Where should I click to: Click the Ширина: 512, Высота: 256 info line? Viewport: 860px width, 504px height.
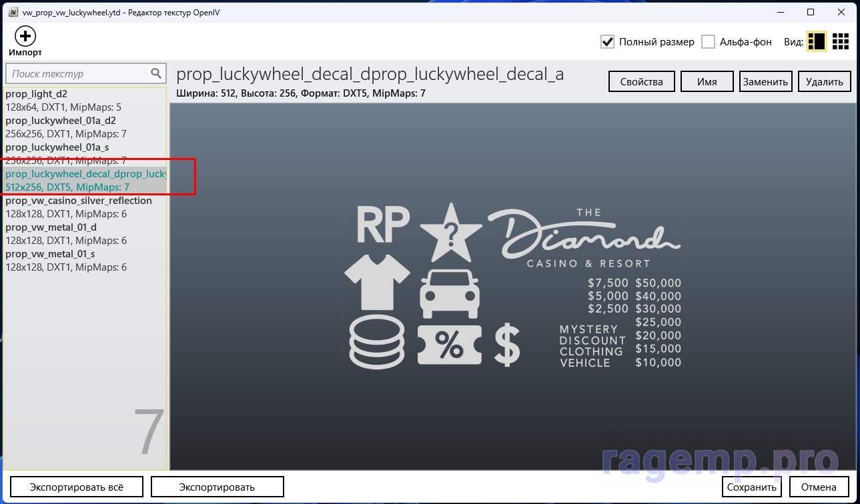301,93
